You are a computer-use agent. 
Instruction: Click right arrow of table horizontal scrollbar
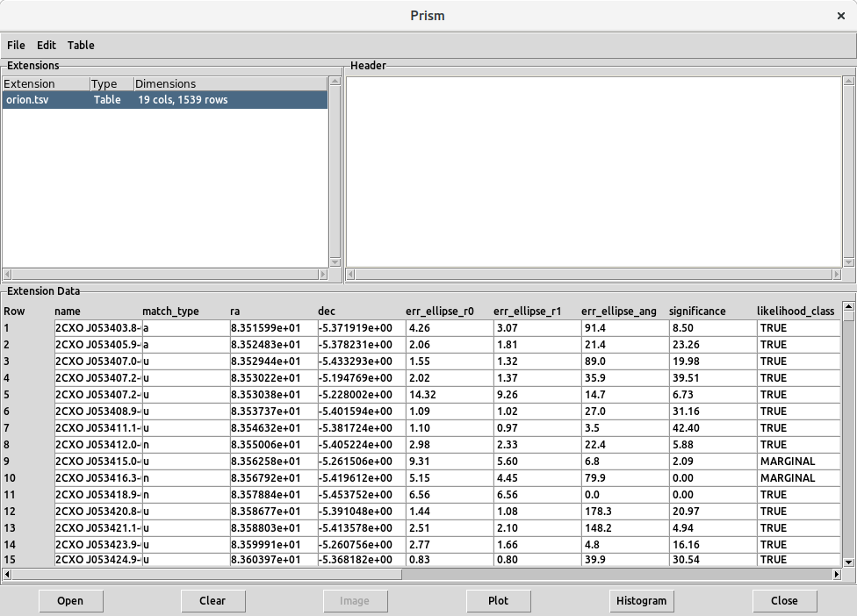[x=836, y=575]
